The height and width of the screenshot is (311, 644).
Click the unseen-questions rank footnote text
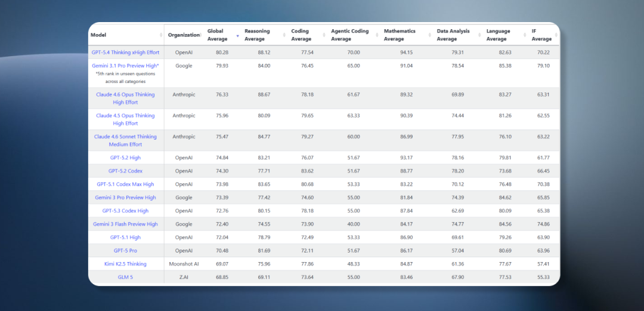(x=125, y=78)
